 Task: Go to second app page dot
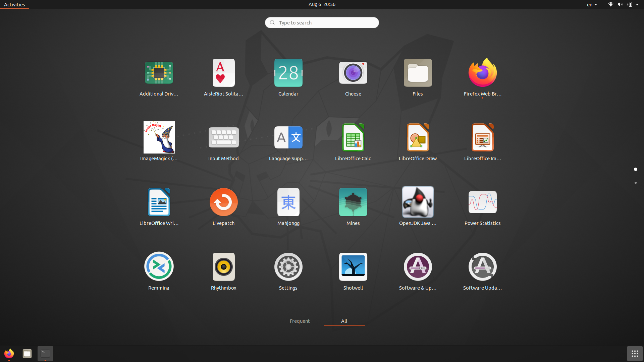(635, 183)
